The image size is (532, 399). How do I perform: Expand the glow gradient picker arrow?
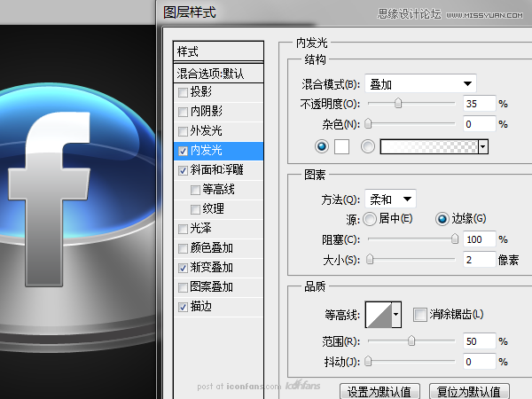click(x=483, y=146)
